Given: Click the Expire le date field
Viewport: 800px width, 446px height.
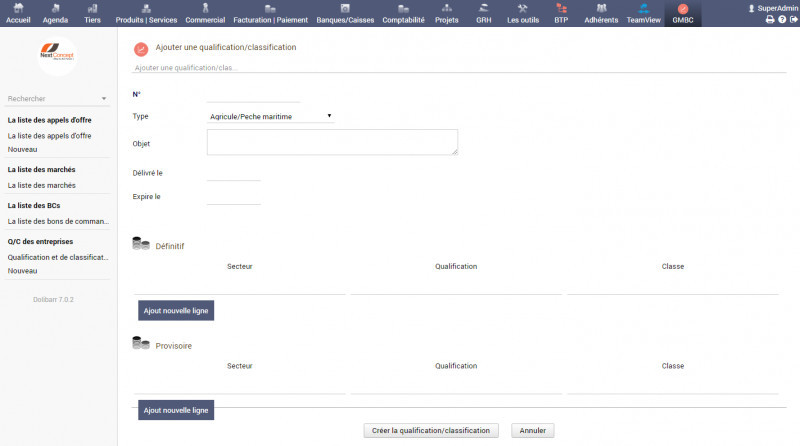Looking at the screenshot, I should 234,197.
